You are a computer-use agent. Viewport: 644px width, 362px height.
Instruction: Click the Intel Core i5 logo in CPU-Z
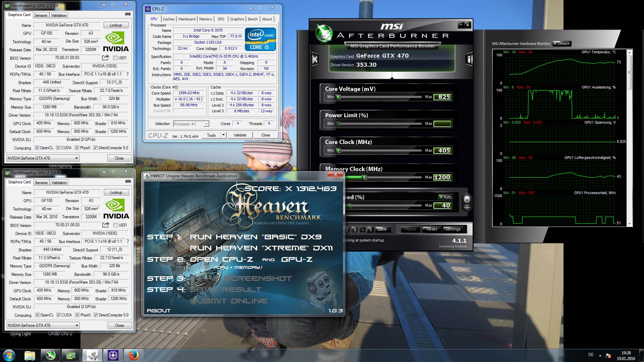coord(260,39)
